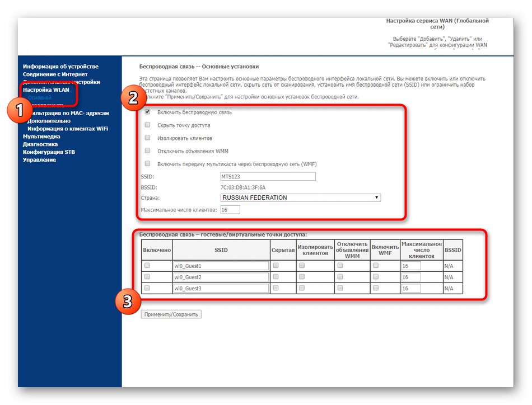Click the Применить/Сохранить button
The width and height of the screenshot is (532, 405).
(x=171, y=314)
